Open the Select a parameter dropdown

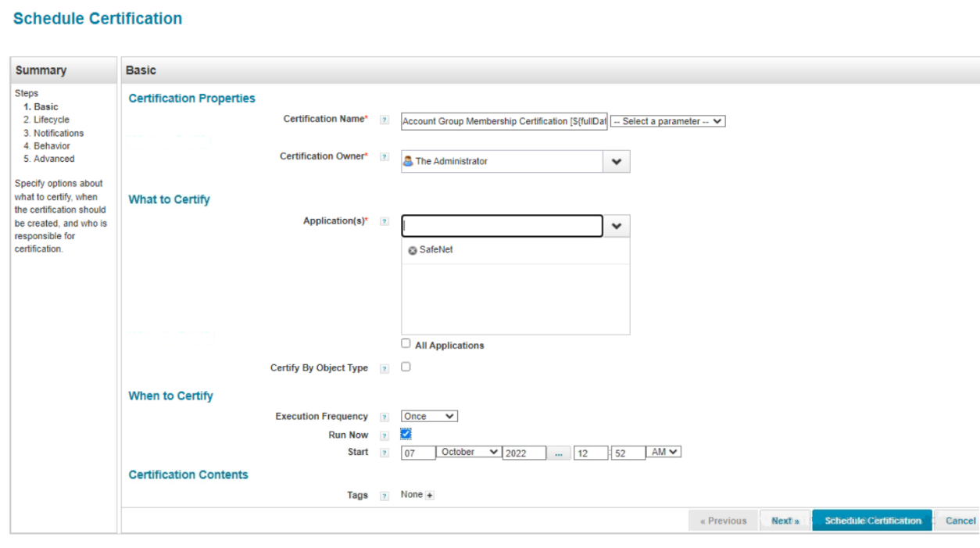pos(667,121)
